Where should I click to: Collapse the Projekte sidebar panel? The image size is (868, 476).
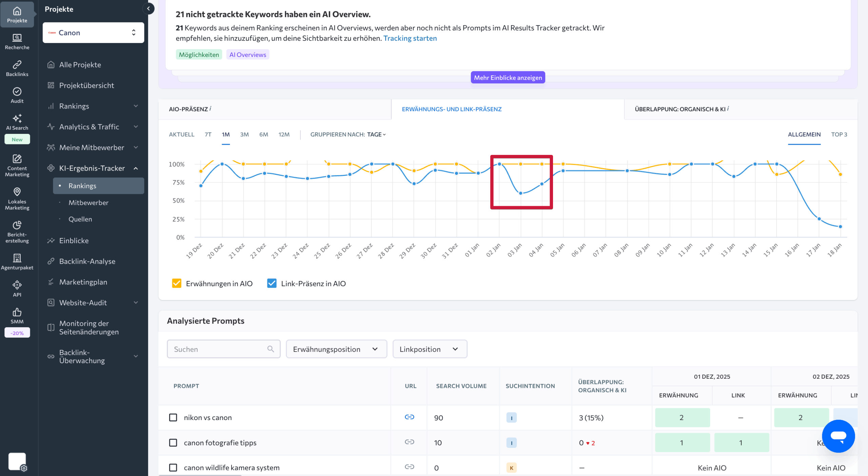click(149, 9)
